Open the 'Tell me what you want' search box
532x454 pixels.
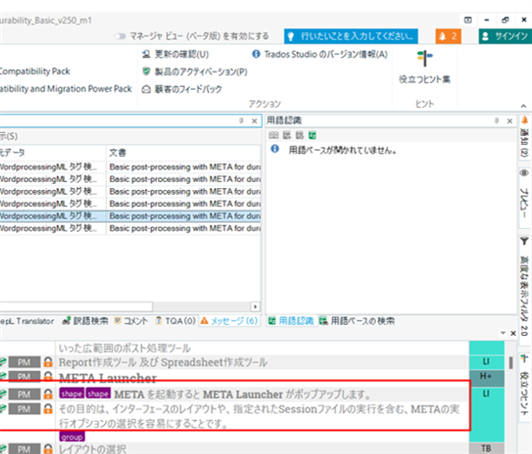[351, 36]
